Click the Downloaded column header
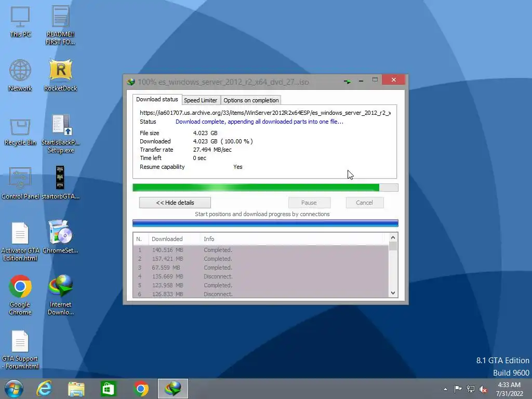The width and height of the screenshot is (532, 399). coord(175,239)
